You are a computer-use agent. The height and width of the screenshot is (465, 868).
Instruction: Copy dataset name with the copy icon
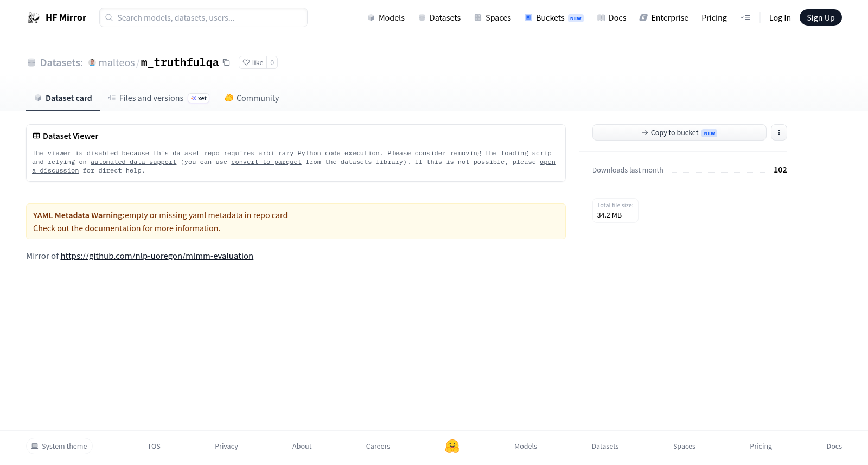(x=226, y=62)
